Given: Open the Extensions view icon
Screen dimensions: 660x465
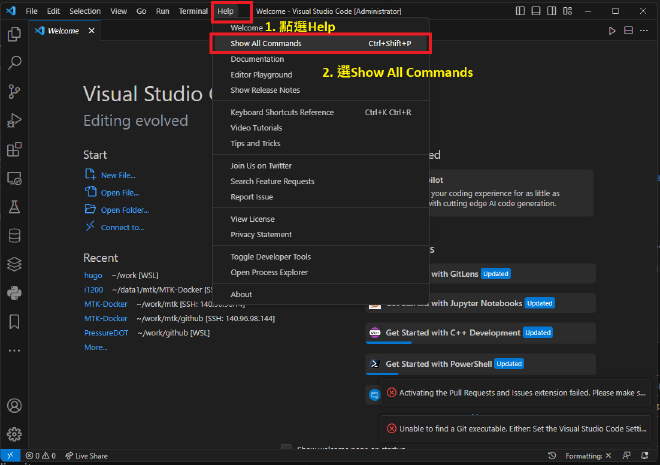Looking at the screenshot, I should pos(14,149).
